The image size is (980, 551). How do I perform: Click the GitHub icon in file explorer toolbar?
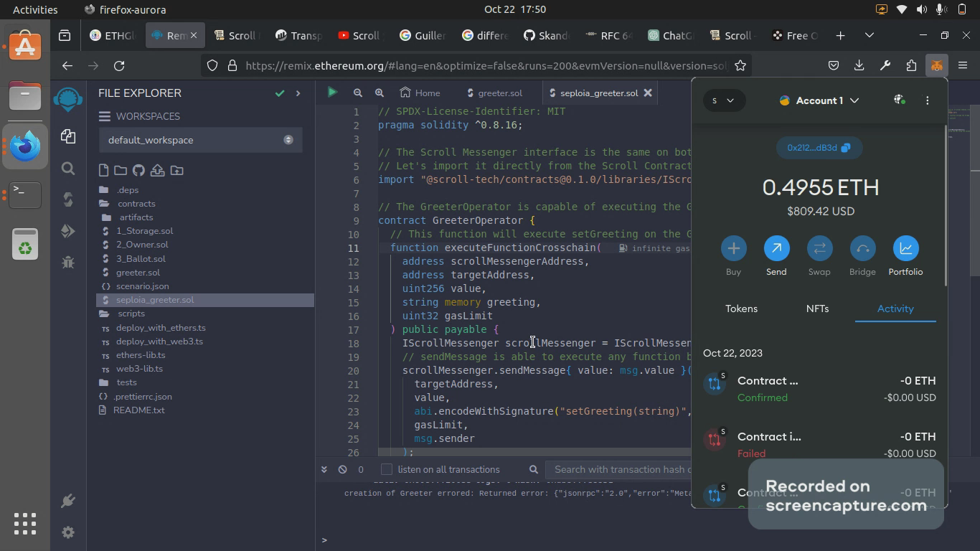click(138, 170)
